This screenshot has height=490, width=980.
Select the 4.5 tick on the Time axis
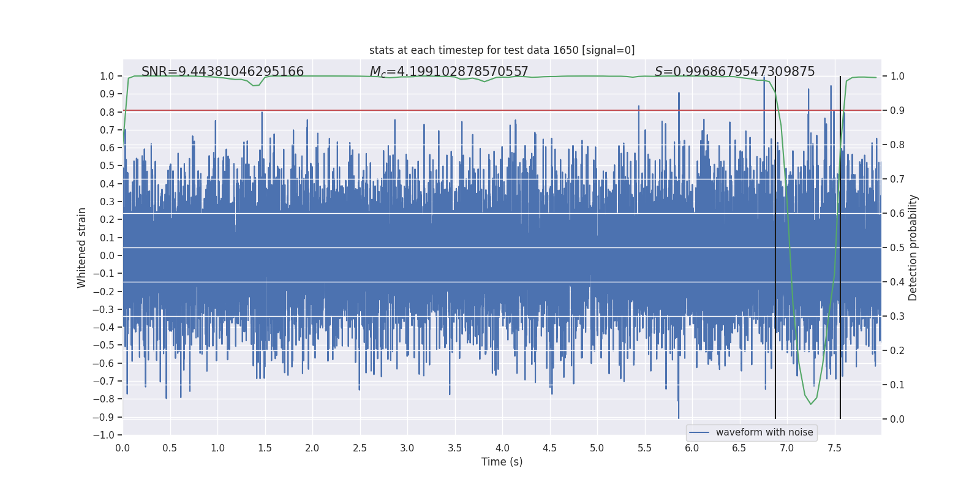pos(550,448)
